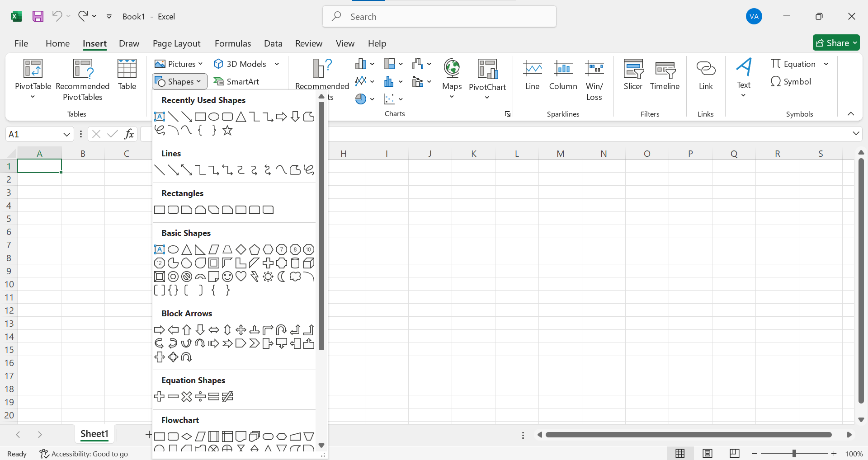Select the oval shape under Basic Shapes
868x460 pixels.
pyautogui.click(x=173, y=249)
